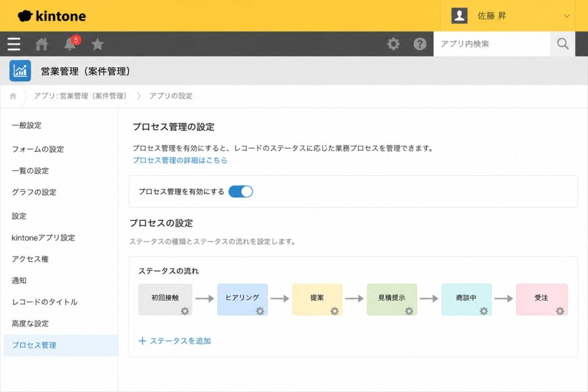Open the settings gear in top toolbar

(393, 44)
